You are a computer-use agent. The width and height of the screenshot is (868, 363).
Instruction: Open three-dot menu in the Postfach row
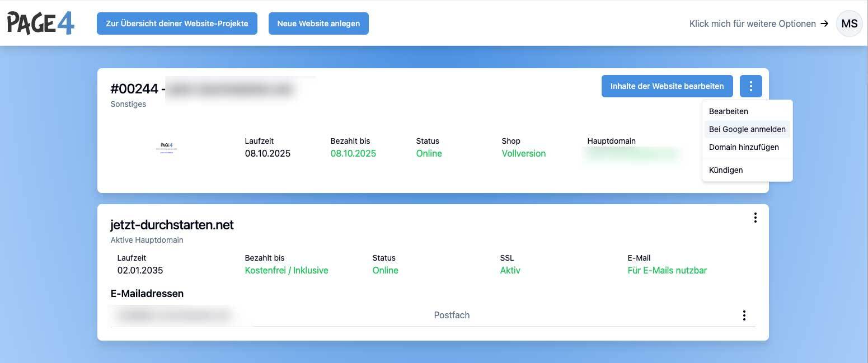click(x=744, y=315)
